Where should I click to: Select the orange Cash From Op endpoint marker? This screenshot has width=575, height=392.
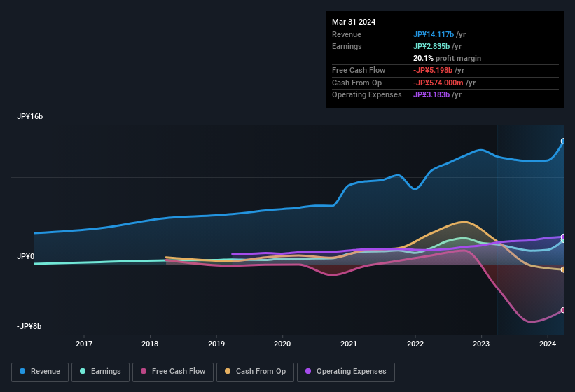pyautogui.click(x=563, y=269)
